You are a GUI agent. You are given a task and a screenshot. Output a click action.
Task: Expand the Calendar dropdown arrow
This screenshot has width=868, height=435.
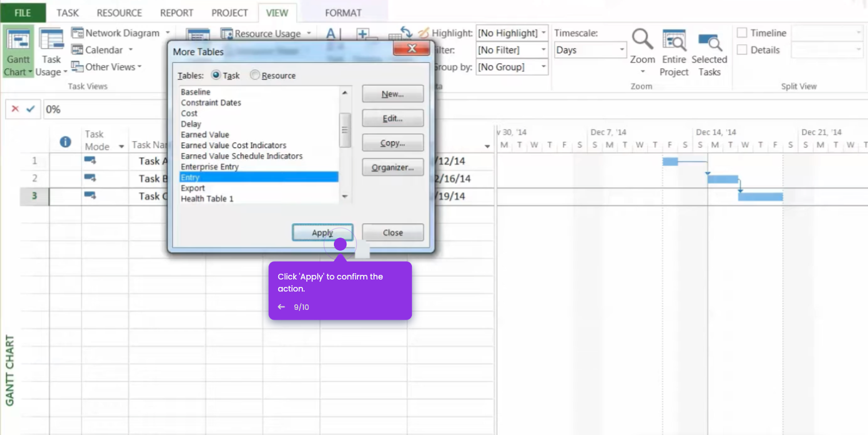(x=130, y=50)
